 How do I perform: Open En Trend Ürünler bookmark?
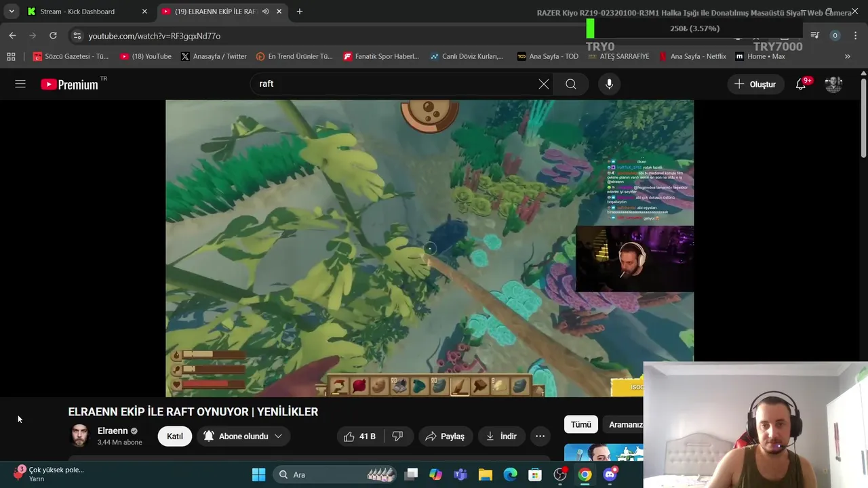point(294,56)
